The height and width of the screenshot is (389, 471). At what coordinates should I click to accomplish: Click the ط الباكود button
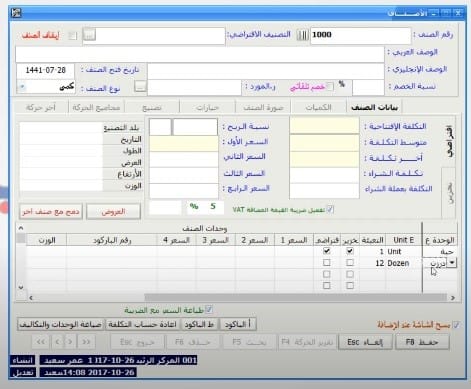199,324
